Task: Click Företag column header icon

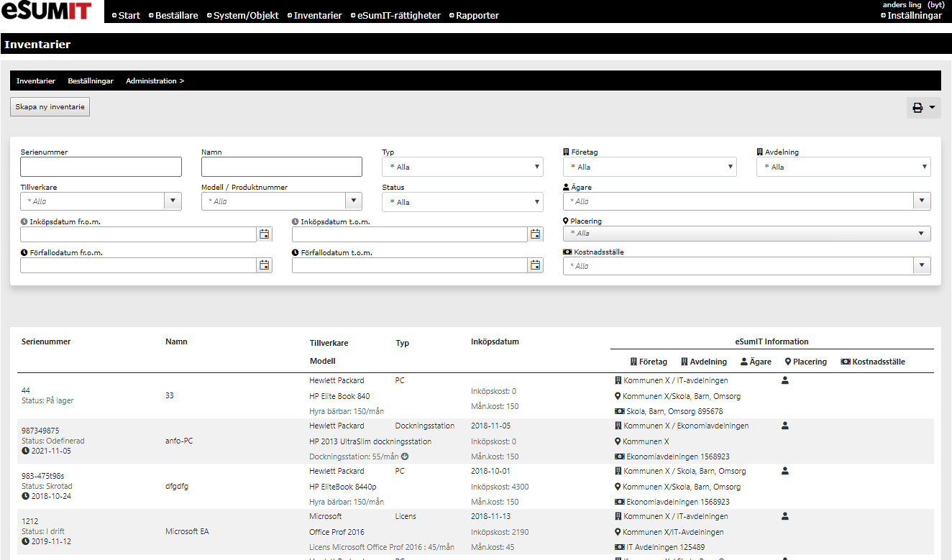Action: tap(633, 362)
